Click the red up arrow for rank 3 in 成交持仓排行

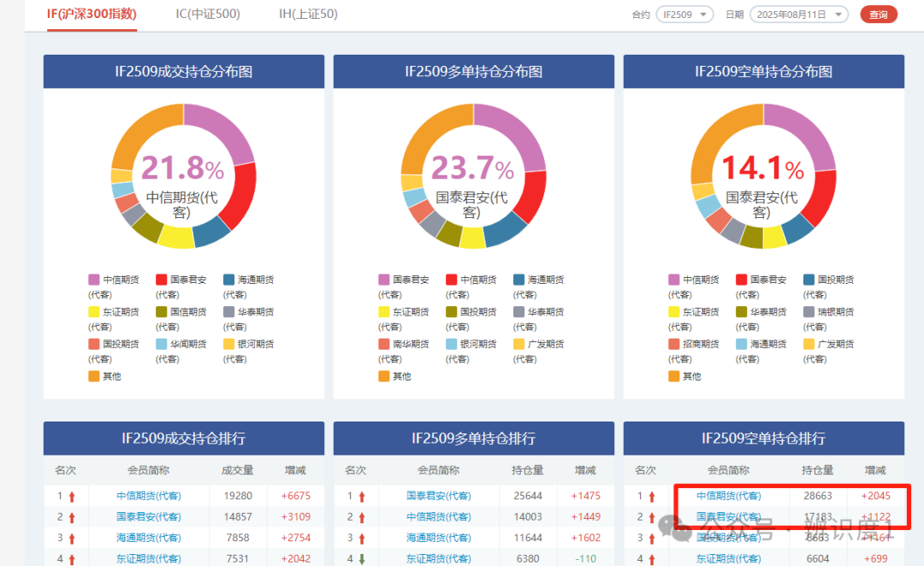72,539
